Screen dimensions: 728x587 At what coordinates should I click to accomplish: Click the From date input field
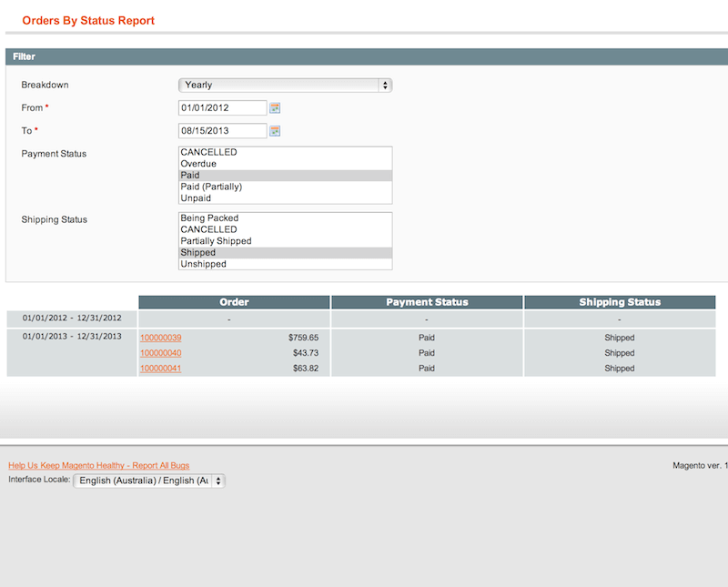(x=222, y=107)
